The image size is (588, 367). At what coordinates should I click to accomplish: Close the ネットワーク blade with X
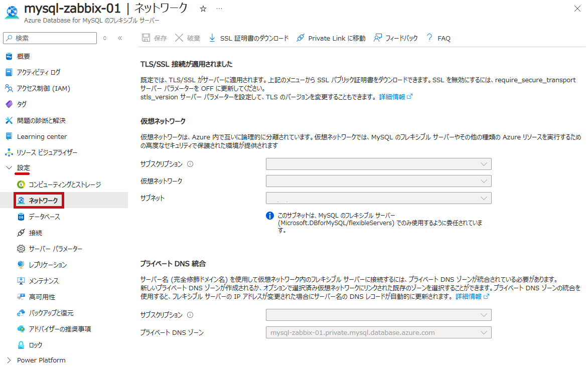coord(577,9)
